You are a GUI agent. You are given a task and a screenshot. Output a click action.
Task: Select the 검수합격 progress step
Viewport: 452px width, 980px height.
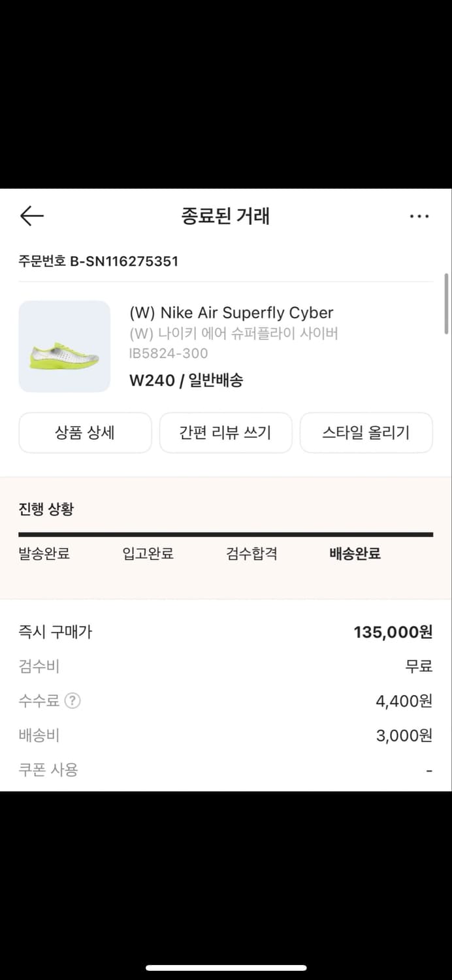(252, 553)
